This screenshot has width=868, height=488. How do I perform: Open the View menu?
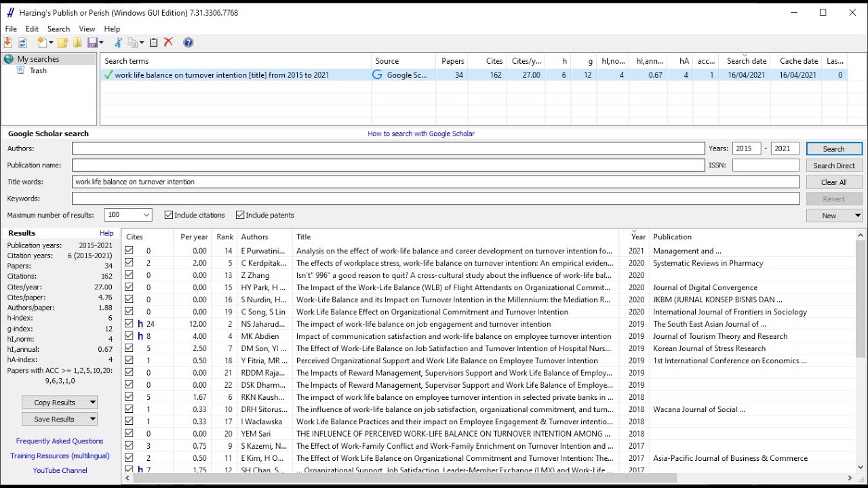(x=87, y=29)
